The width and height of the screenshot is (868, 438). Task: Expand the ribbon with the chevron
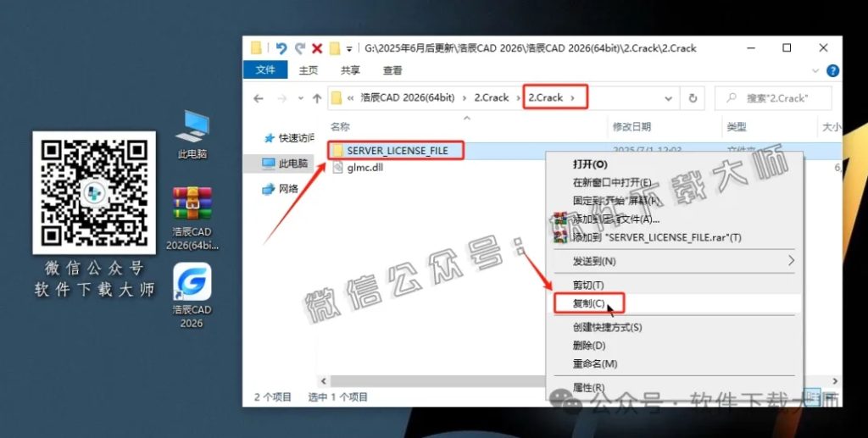click(815, 71)
